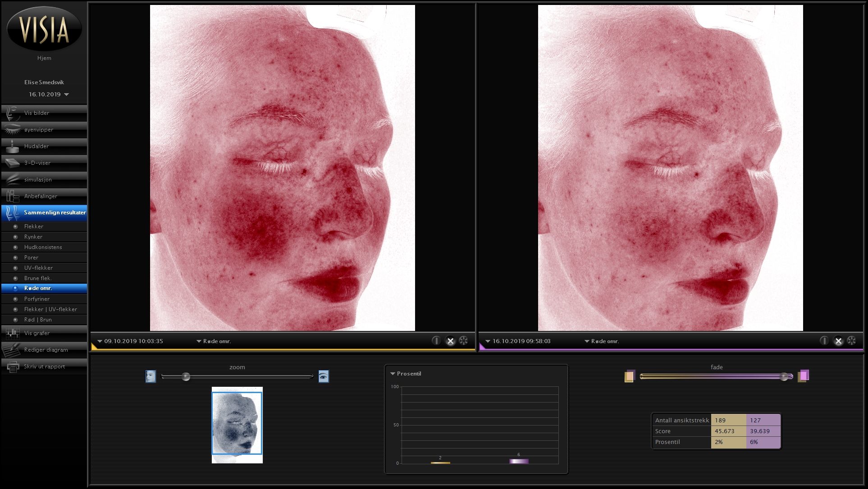Open the simulasjon icon
868x489 pixels.
13,180
